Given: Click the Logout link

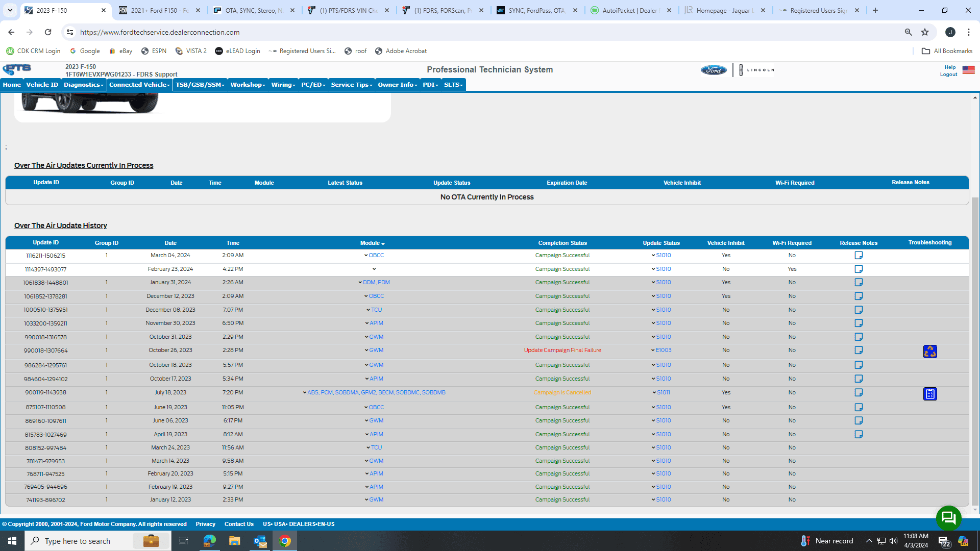Looking at the screenshot, I should [x=948, y=74].
